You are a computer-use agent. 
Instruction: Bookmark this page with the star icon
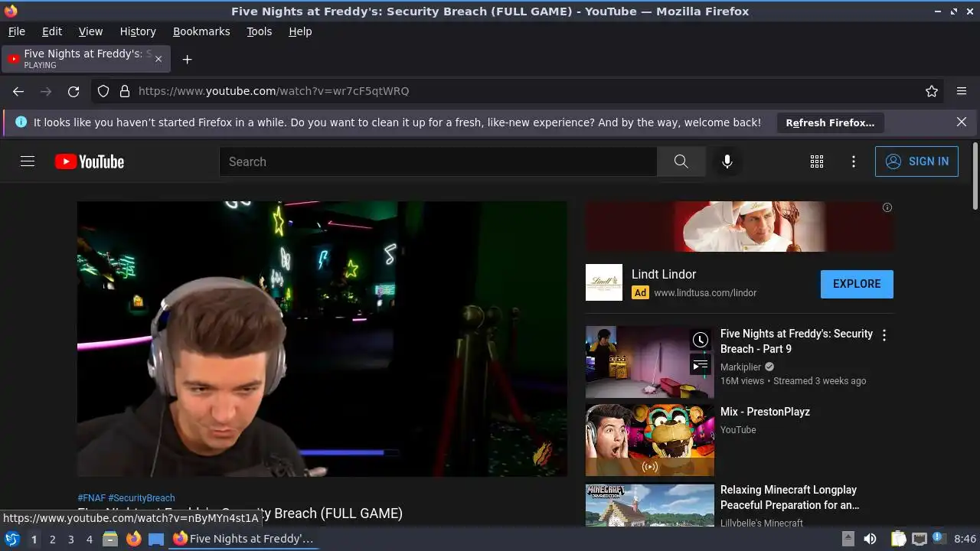pyautogui.click(x=932, y=91)
